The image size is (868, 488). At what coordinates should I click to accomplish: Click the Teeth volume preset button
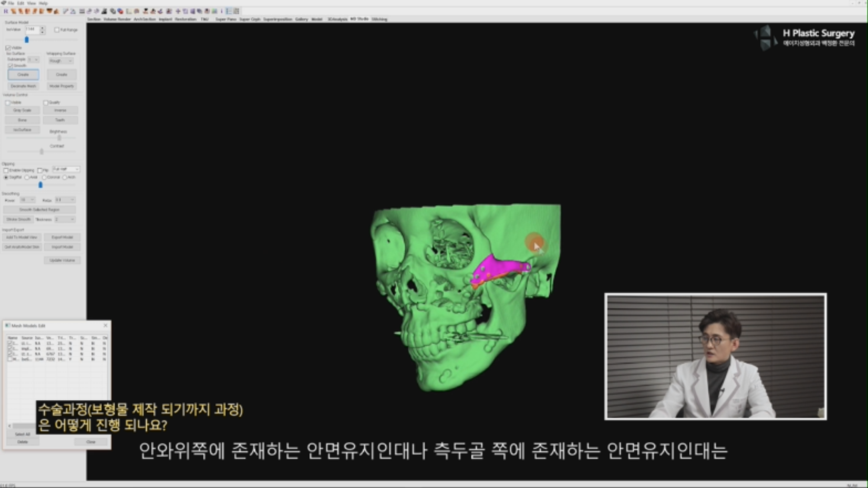[x=60, y=120]
